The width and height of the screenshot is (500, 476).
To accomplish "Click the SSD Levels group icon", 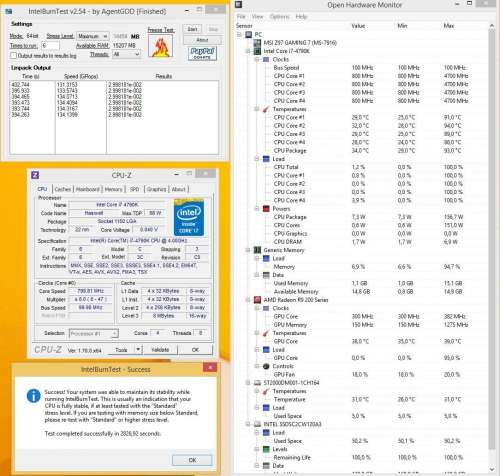I will tap(266, 449).
